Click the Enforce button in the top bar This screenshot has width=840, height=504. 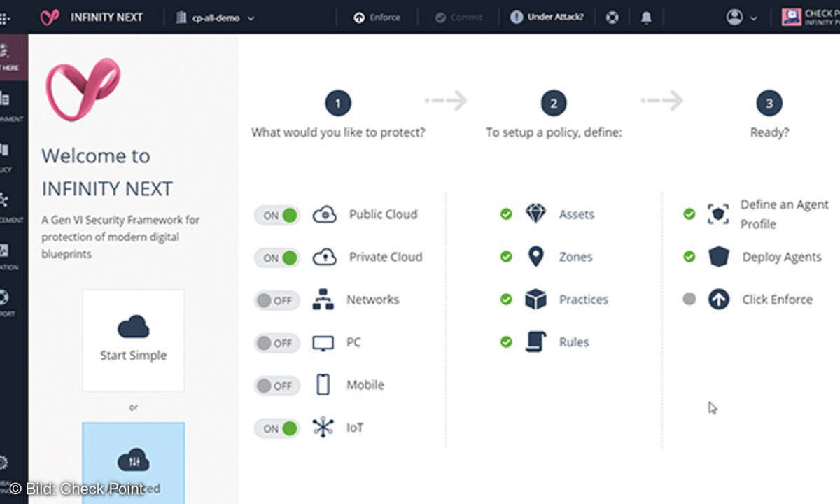pyautogui.click(x=378, y=17)
